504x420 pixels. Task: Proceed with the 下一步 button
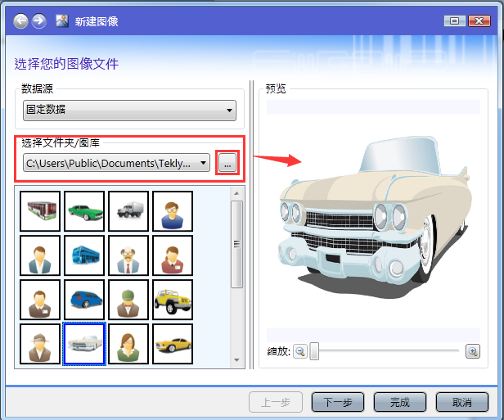338,402
